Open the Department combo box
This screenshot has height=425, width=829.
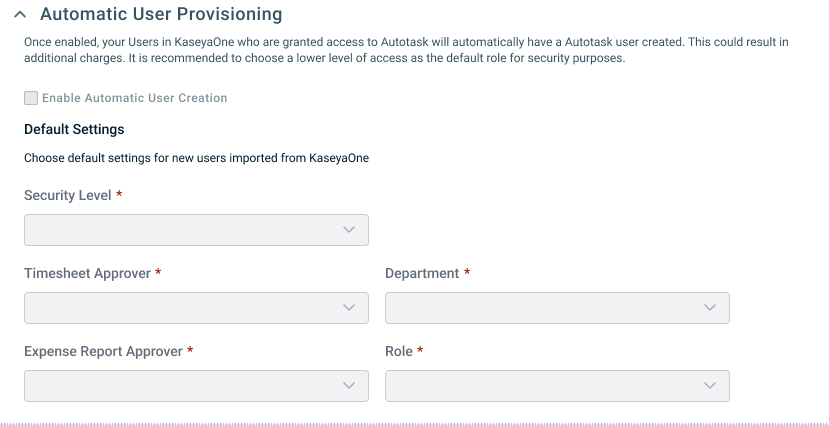557,308
